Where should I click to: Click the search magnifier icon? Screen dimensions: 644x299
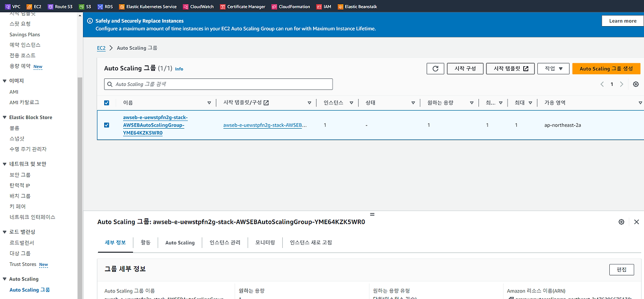tap(110, 84)
